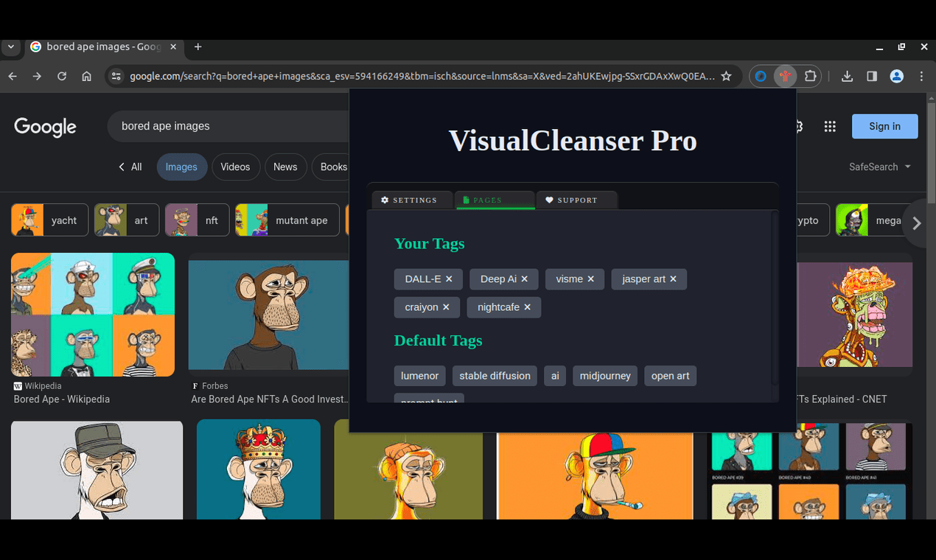Go back to All results
Image resolution: width=936 pixels, height=560 pixels.
click(x=130, y=167)
